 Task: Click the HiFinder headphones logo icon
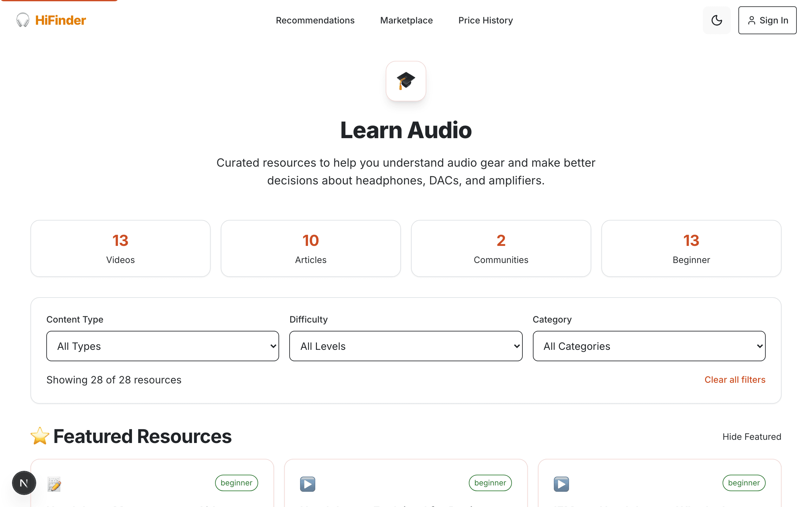tap(22, 20)
